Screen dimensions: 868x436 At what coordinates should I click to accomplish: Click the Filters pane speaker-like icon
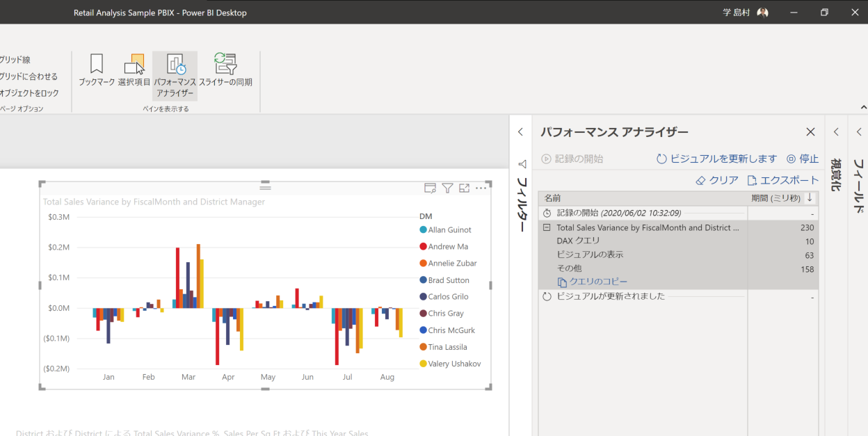coord(522,164)
